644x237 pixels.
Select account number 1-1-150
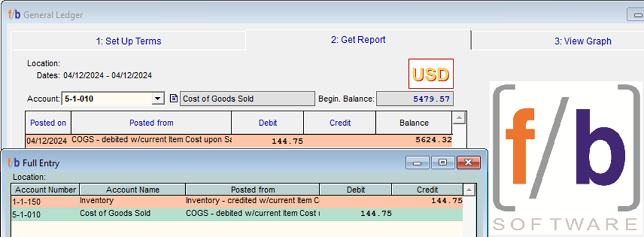[x=46, y=202]
